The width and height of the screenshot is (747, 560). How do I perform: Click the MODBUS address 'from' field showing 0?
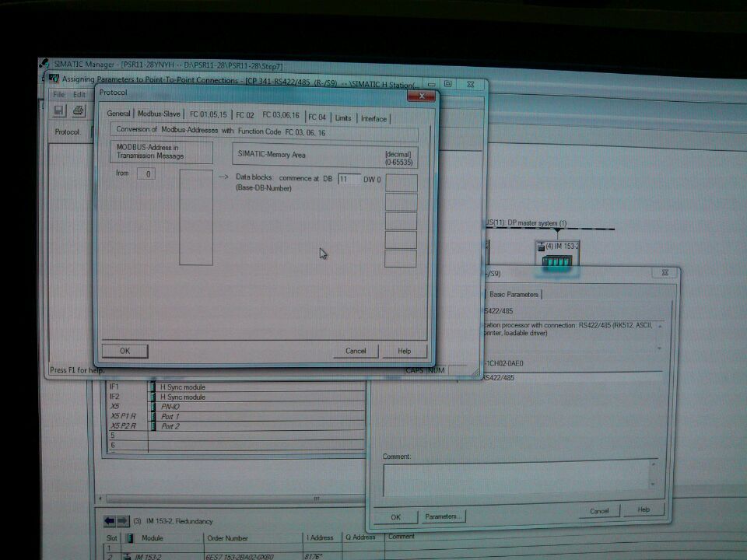(146, 173)
